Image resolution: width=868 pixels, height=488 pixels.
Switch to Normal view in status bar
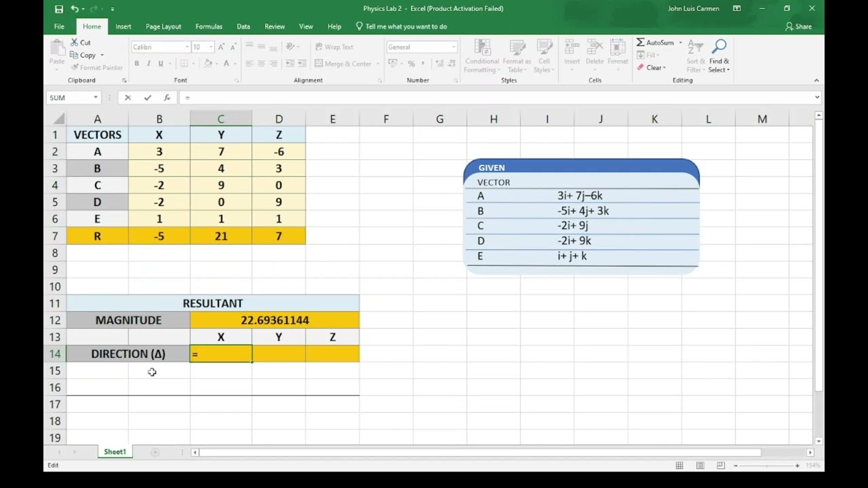point(679,466)
